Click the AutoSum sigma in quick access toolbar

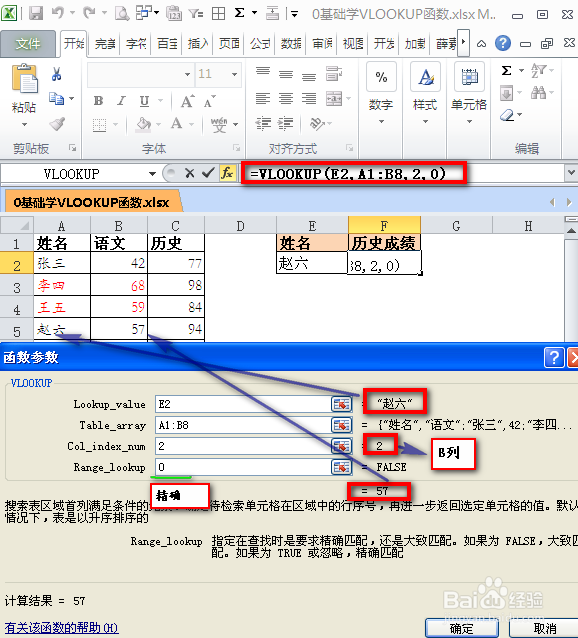tap(240, 13)
